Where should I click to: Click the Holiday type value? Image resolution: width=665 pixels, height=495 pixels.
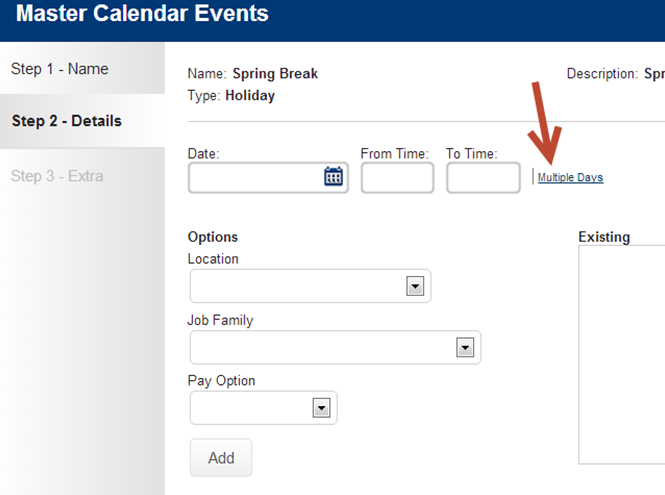[x=250, y=95]
